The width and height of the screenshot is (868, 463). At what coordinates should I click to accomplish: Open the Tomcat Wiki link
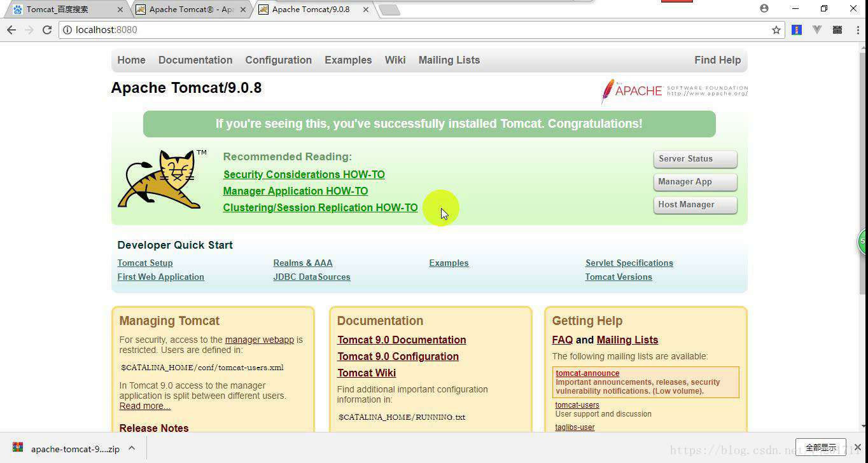click(367, 373)
